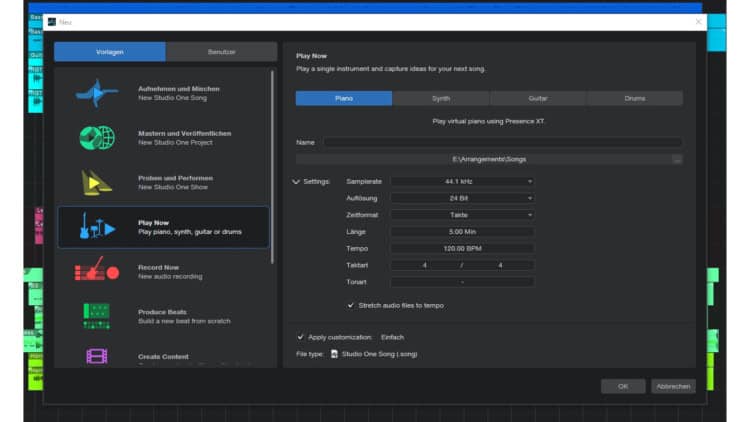The width and height of the screenshot is (750, 422).
Task: Switch to the Benutzer tab
Action: [x=221, y=52]
